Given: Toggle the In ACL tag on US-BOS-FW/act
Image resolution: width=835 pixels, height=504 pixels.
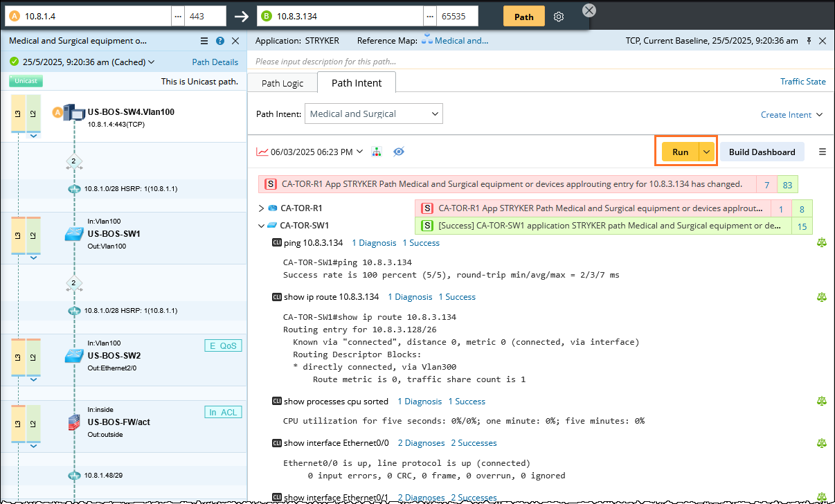Looking at the screenshot, I should click(x=223, y=412).
